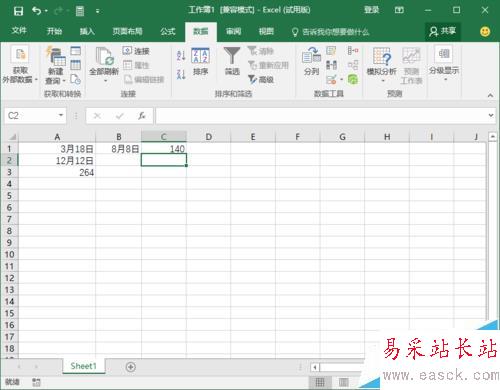Expand the formula bar with its arrow
The image size is (500, 390).
coord(491,115)
